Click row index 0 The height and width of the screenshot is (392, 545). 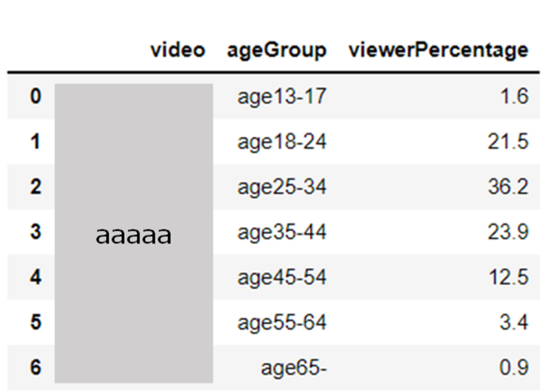pyautogui.click(x=36, y=96)
